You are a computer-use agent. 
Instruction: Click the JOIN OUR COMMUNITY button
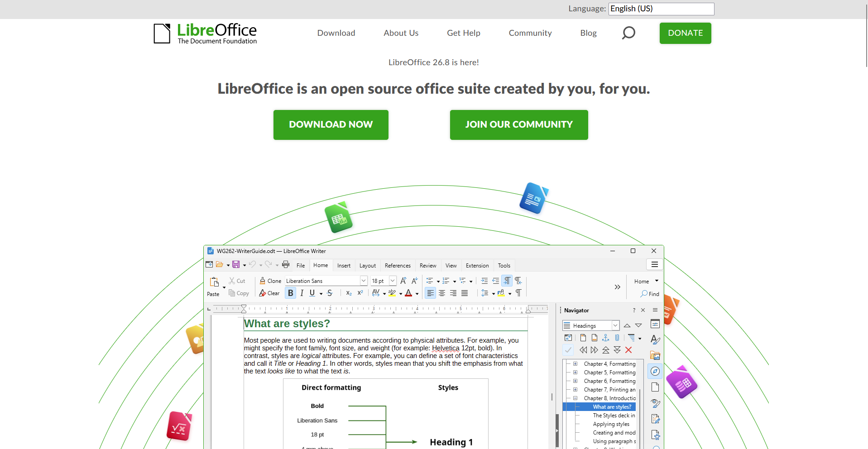pos(519,125)
